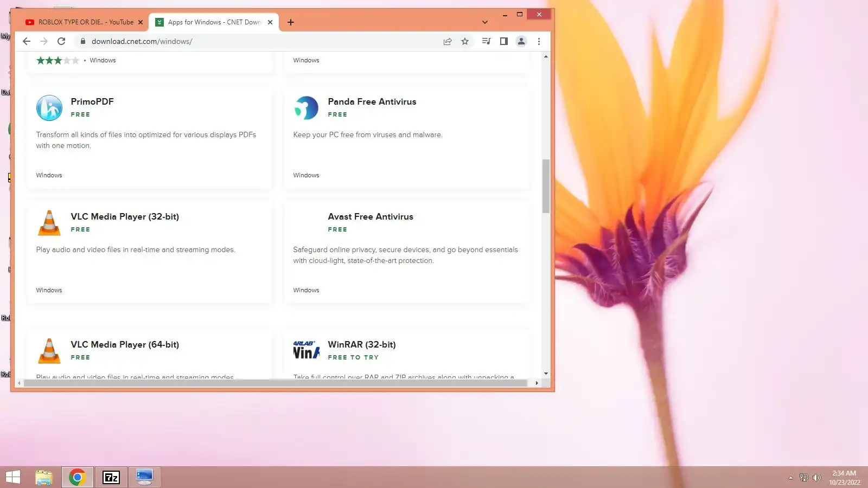Go forward with the browser arrow
The width and height of the screenshot is (868, 488).
click(x=44, y=41)
